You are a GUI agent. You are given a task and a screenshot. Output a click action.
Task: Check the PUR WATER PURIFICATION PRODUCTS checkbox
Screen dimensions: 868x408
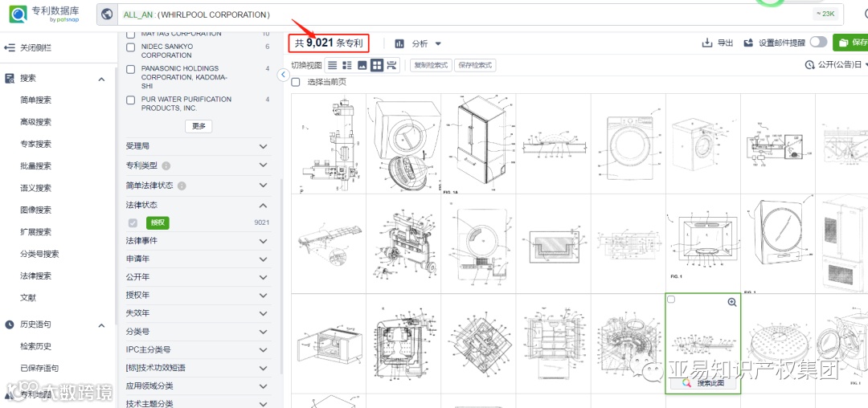(x=131, y=100)
